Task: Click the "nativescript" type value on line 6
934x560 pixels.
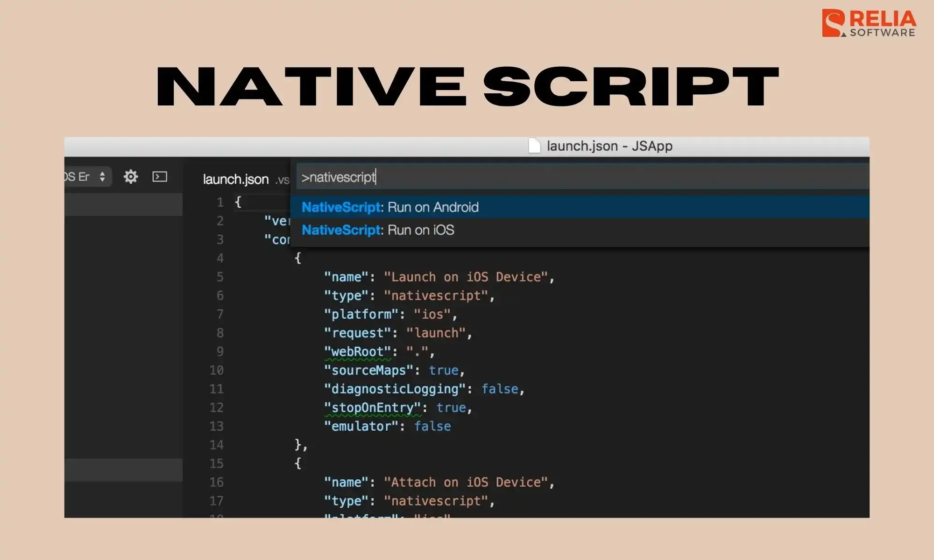Action: point(436,295)
